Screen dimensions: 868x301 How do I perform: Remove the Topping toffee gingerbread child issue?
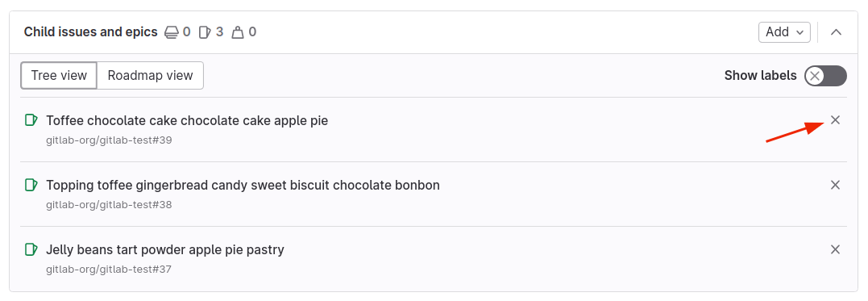tap(835, 185)
